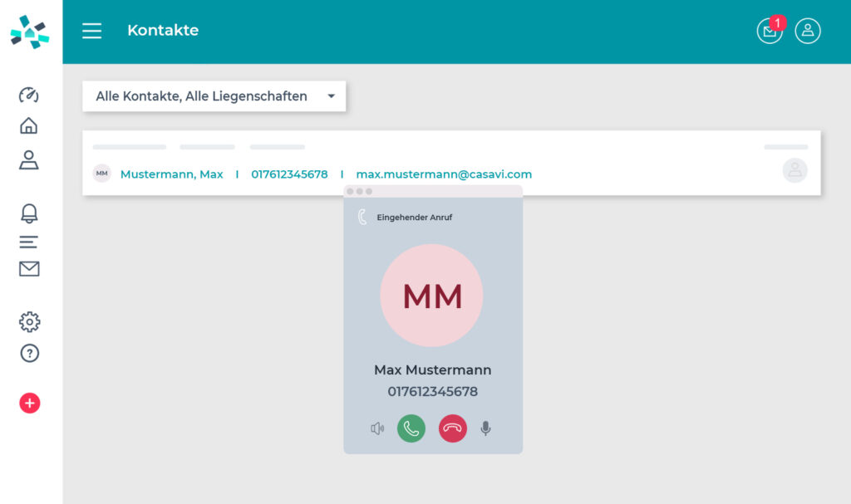Open settings gear icon in sidebar

click(x=29, y=322)
